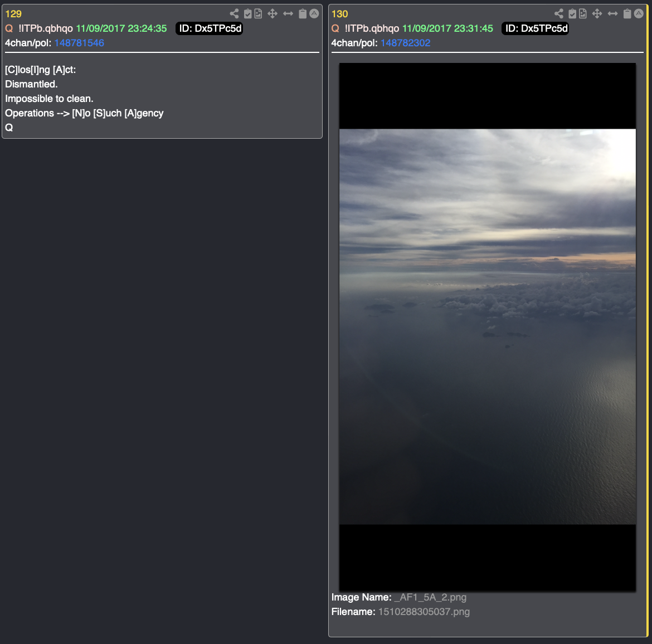Viewport: 652px width, 644px height.
Task: Open 4chan/pol link 148781546
Action: pyautogui.click(x=79, y=43)
